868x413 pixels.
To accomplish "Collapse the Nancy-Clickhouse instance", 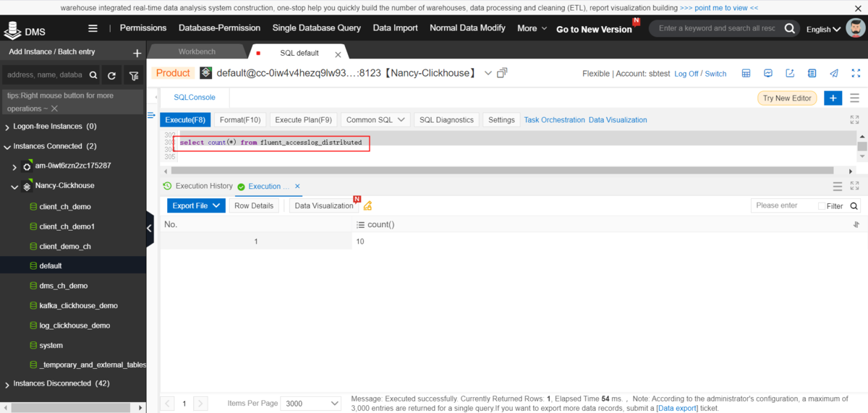I will 14,186.
